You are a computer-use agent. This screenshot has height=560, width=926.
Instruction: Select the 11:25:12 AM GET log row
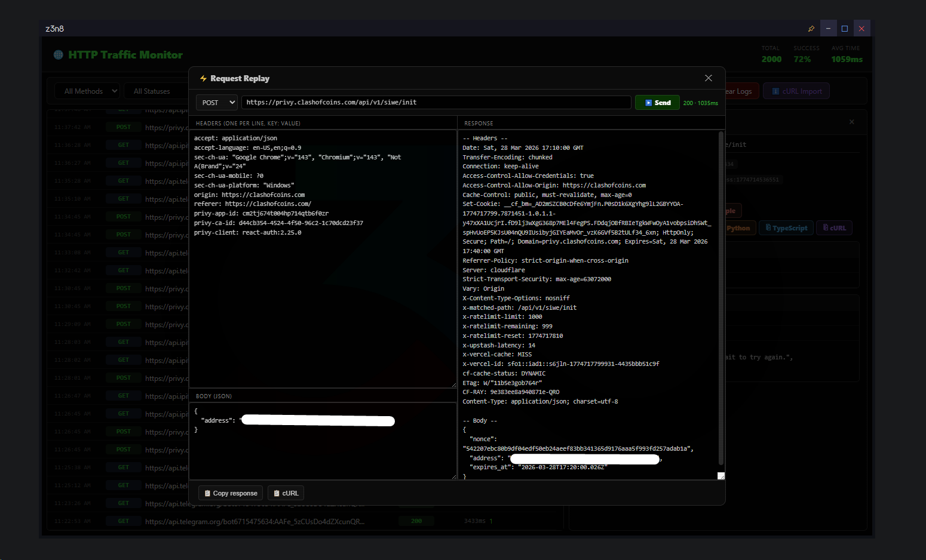[118, 485]
